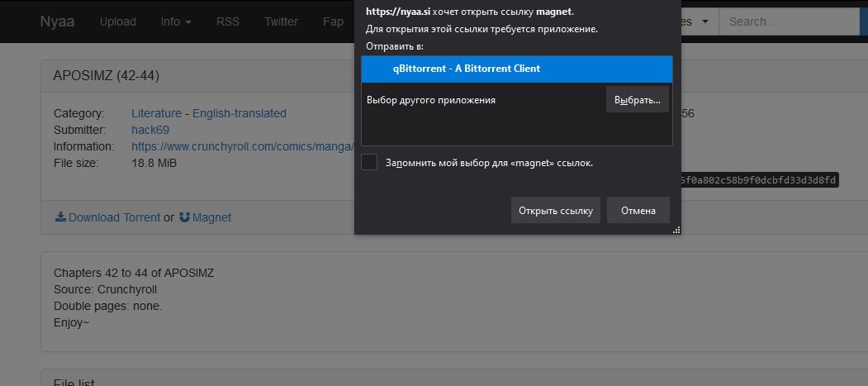Open the Twitter link in navbar
The height and width of the screenshot is (386, 868).
pos(282,21)
